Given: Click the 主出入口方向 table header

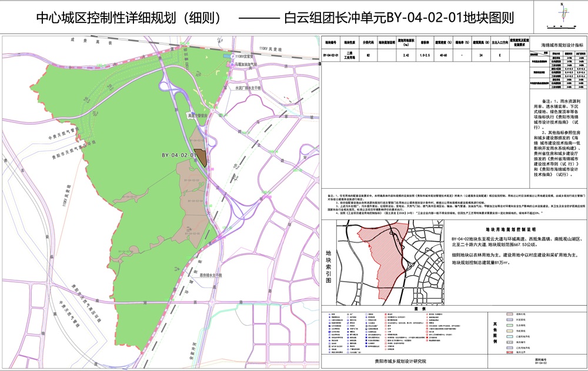Looking at the screenshot, I should [x=500, y=43].
